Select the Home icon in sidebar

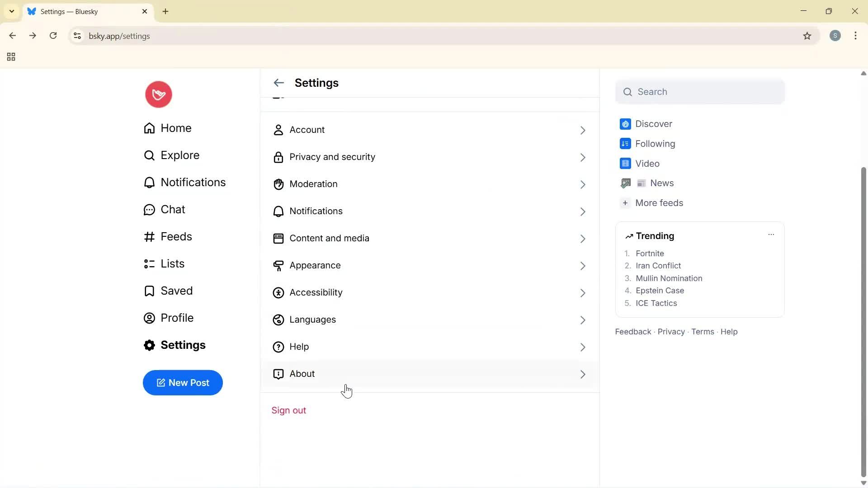click(x=149, y=128)
